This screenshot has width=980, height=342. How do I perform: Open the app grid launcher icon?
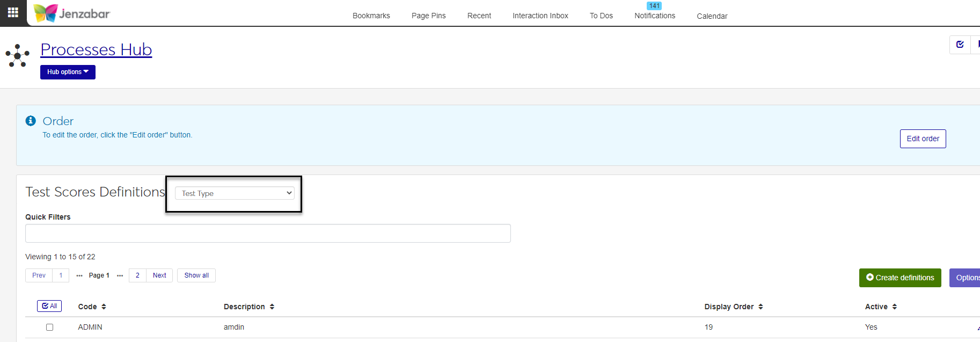click(13, 12)
